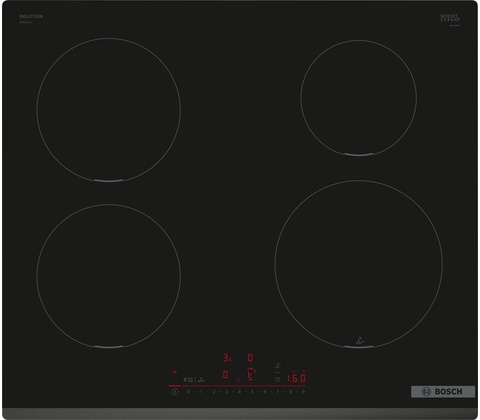Select the front left zone display showing 0

pos(225,374)
